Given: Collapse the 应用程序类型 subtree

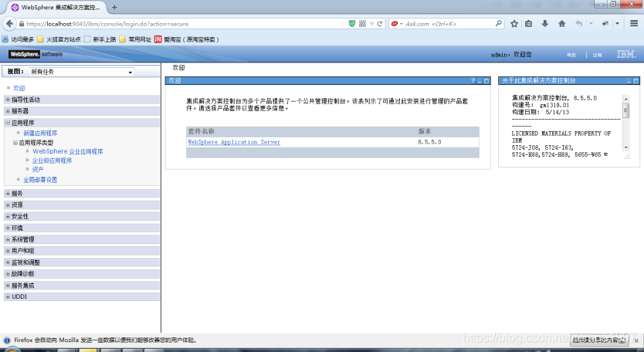Looking at the screenshot, I should (x=15, y=143).
